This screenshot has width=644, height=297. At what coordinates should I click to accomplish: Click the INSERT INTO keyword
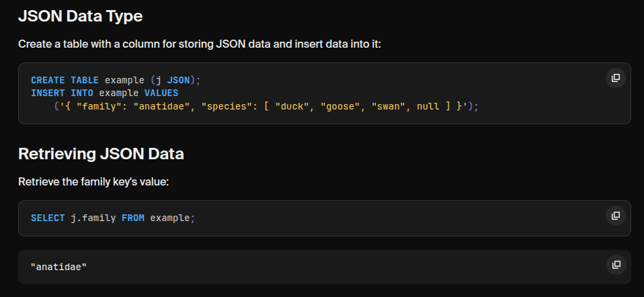pos(62,93)
